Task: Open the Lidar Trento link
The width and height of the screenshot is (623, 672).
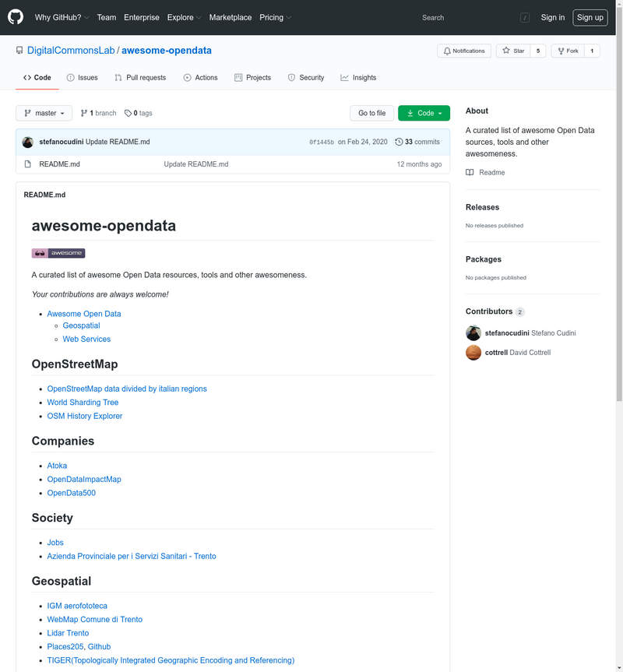Action: [x=68, y=633]
